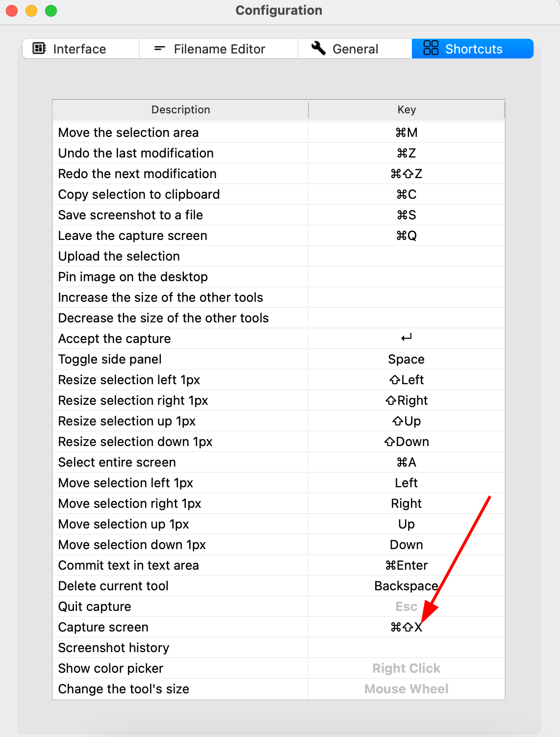
Task: Switch to the Interface tab
Action: (x=79, y=49)
